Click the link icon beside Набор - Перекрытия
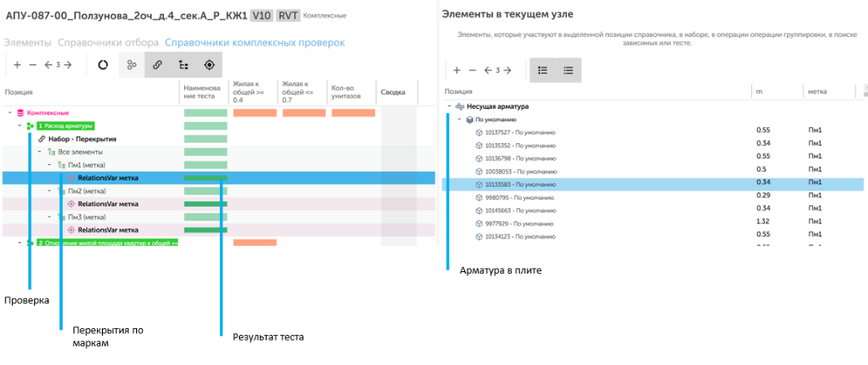Screen dimensions: 868x365 (41, 139)
